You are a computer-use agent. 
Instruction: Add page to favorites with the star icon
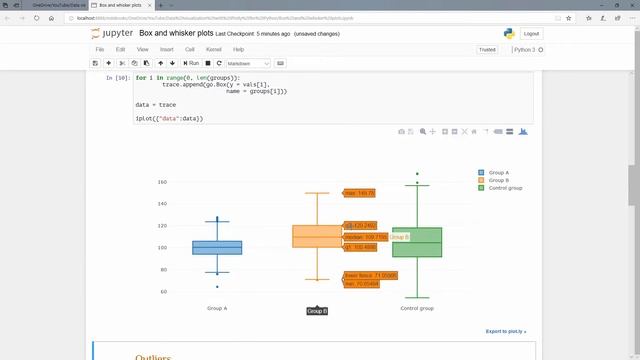569,18
